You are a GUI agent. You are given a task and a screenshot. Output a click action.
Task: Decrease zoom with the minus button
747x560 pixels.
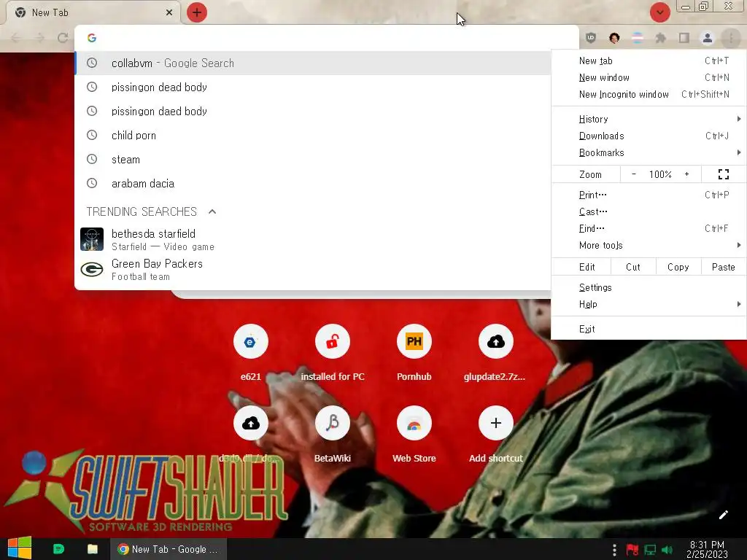tap(634, 174)
